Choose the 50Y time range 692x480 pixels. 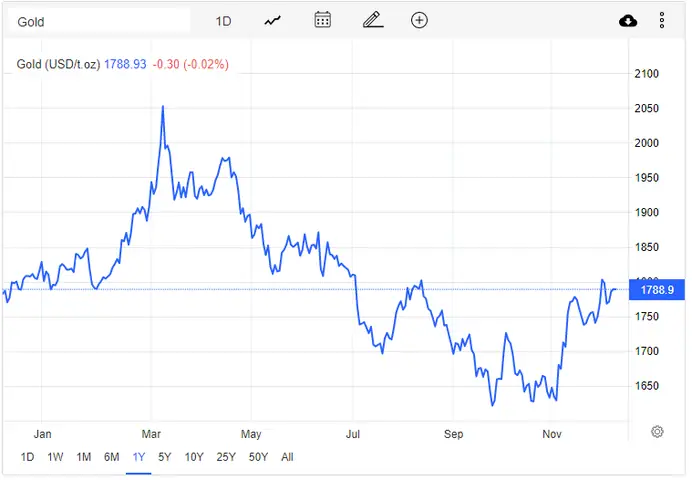click(258, 457)
